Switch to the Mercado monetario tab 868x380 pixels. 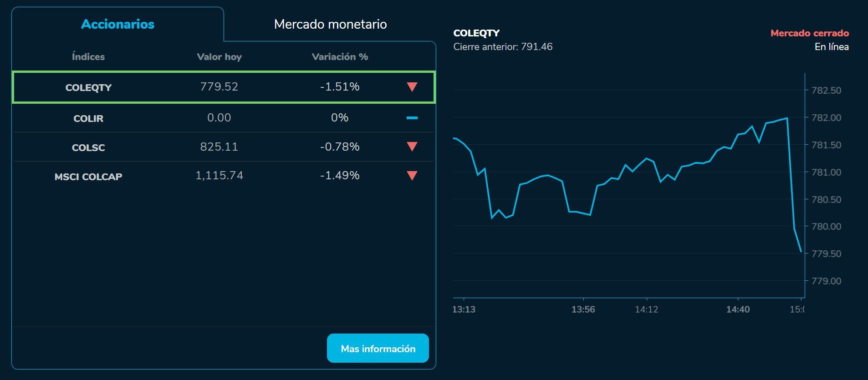click(330, 24)
